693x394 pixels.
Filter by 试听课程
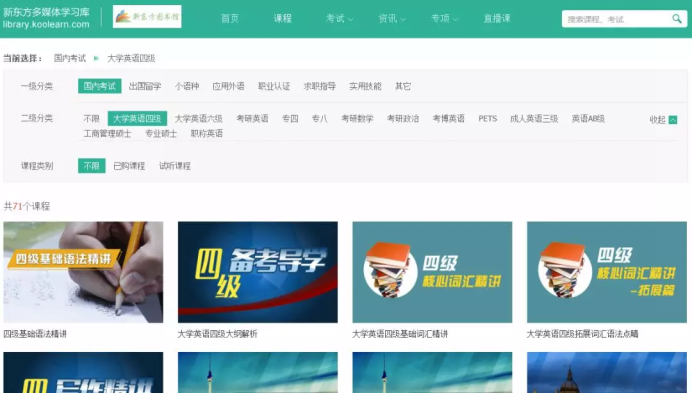click(x=175, y=166)
